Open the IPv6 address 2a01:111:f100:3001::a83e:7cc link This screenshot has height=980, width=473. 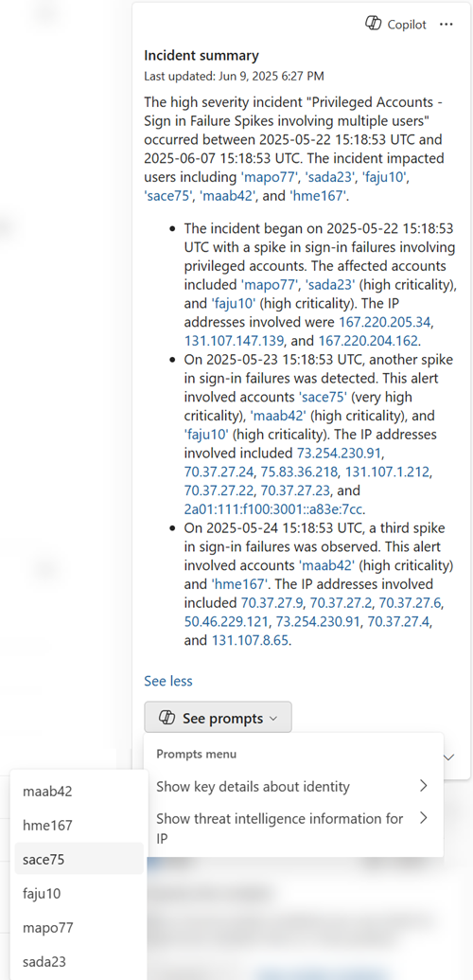click(x=283, y=509)
